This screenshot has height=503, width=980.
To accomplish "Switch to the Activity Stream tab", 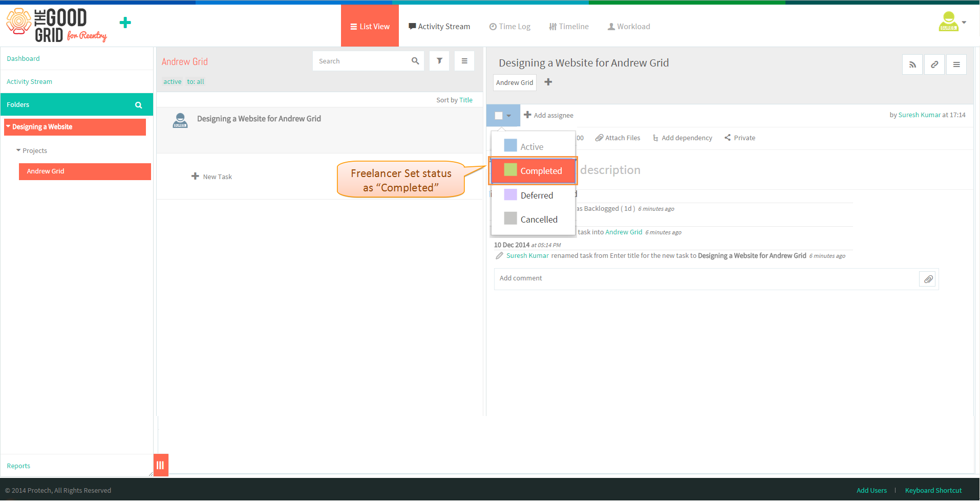I will pyautogui.click(x=439, y=27).
